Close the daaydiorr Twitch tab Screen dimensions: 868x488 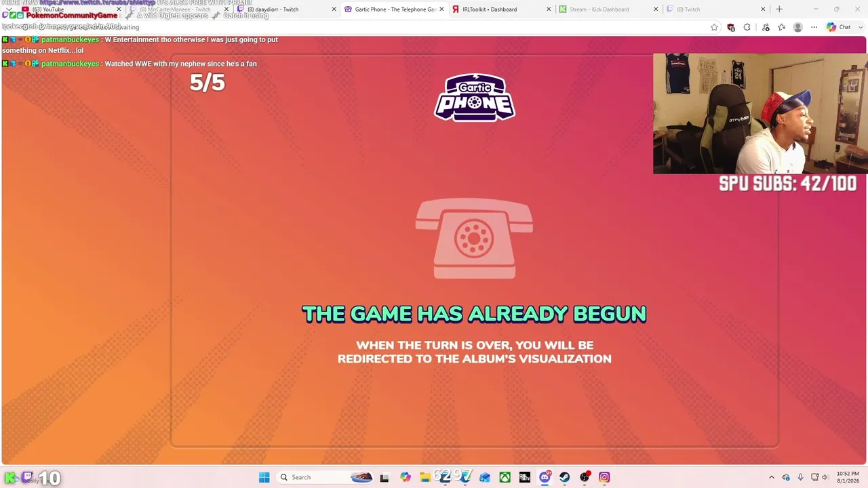334,9
